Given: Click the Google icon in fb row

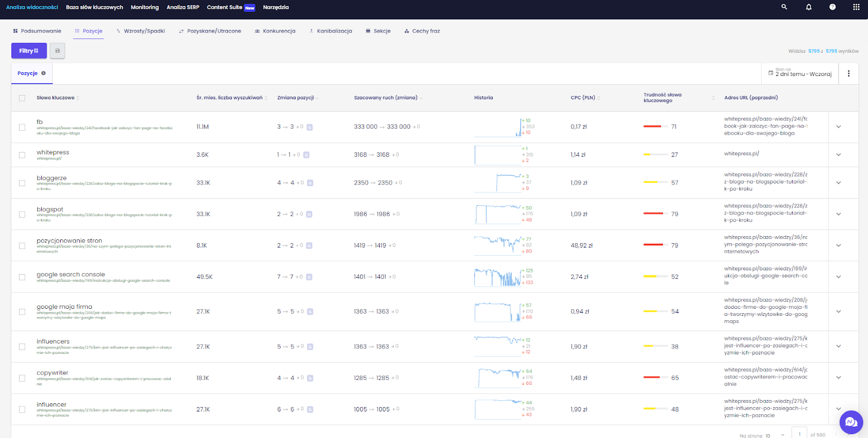Looking at the screenshot, I should pyautogui.click(x=309, y=127).
